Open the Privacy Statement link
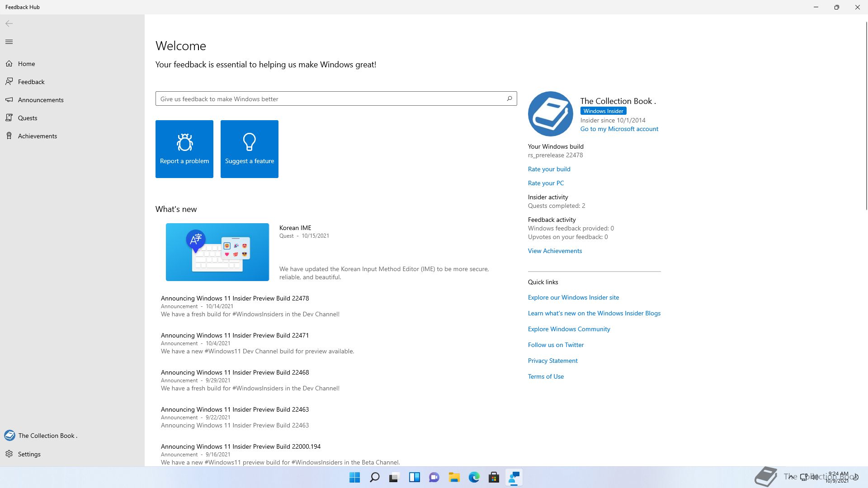 coord(553,361)
